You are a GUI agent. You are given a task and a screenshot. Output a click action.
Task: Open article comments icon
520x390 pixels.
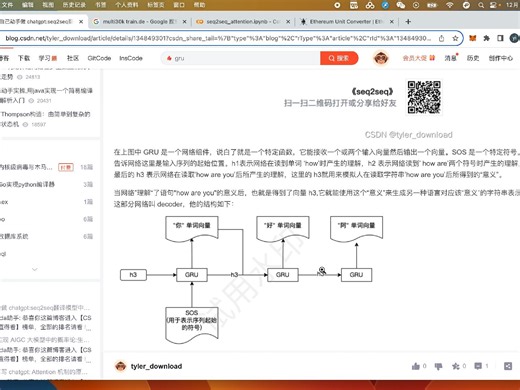pyautogui.click(x=478, y=366)
